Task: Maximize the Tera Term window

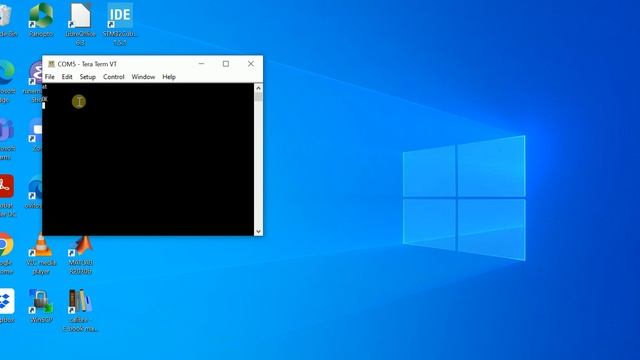Action: pos(226,64)
